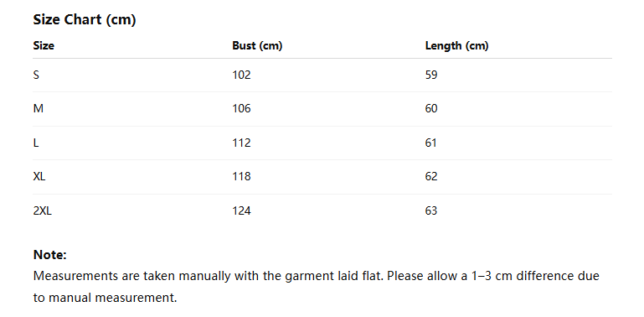Click bust value 112
This screenshot has height=317, width=644.
(x=241, y=143)
